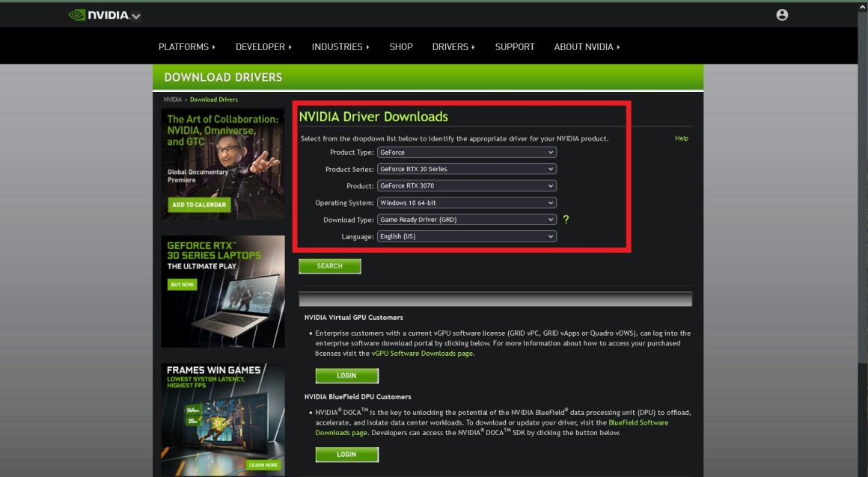868x477 pixels.
Task: Click LOGIN under NVIDIA BlueField DPU Customers
Action: (347, 455)
